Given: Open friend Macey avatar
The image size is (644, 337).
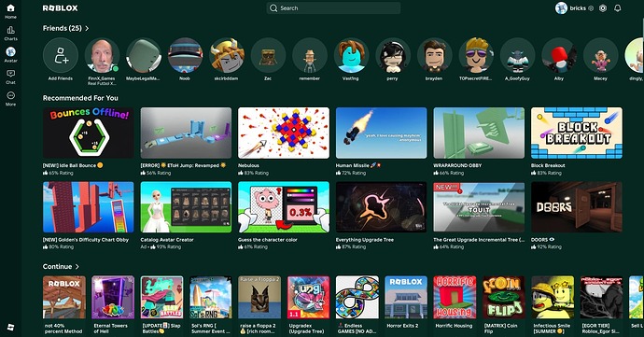Looking at the screenshot, I should (x=600, y=55).
